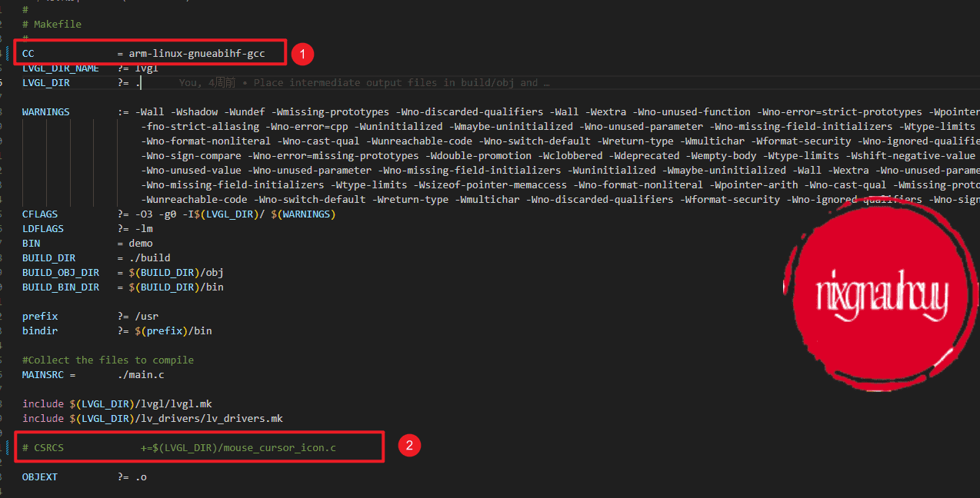This screenshot has width=980, height=498.
Task: Click the -Wno-sign-compare flag
Action: (x=192, y=155)
